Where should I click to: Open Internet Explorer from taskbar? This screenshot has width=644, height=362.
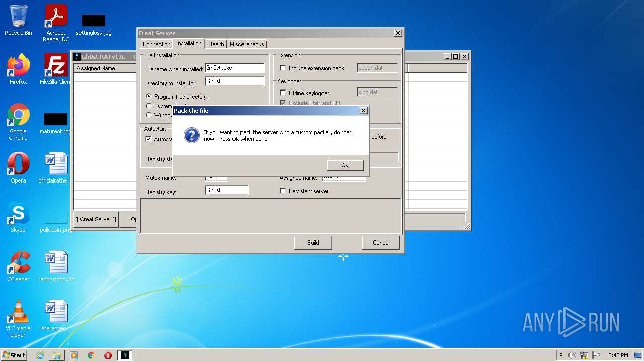(x=40, y=355)
